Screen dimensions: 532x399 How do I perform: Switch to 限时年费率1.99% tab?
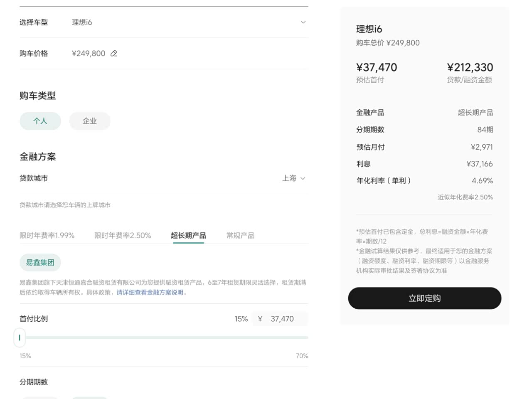tap(47, 236)
